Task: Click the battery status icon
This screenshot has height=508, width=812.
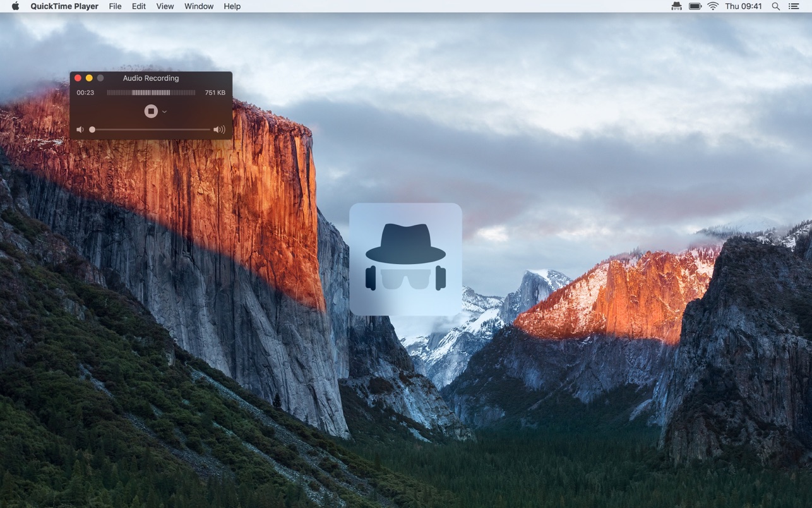Action: [x=695, y=6]
